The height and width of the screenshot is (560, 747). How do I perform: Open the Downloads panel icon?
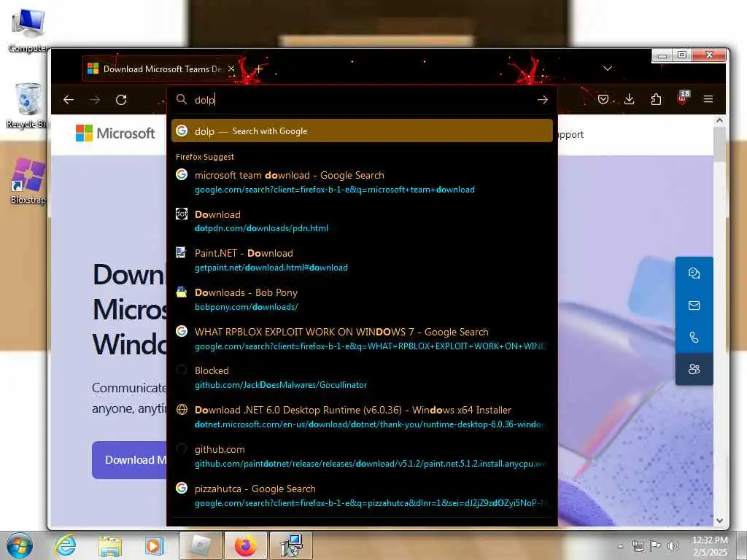click(630, 99)
